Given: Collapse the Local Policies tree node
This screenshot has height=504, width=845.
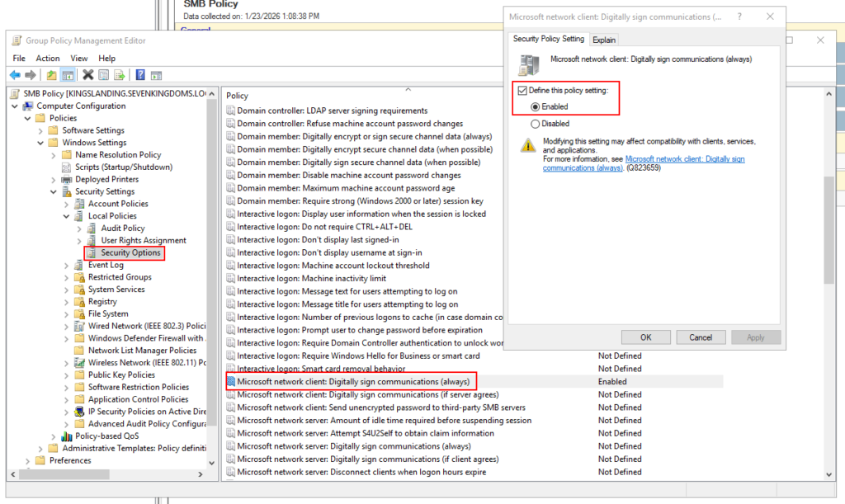Looking at the screenshot, I should click(67, 216).
